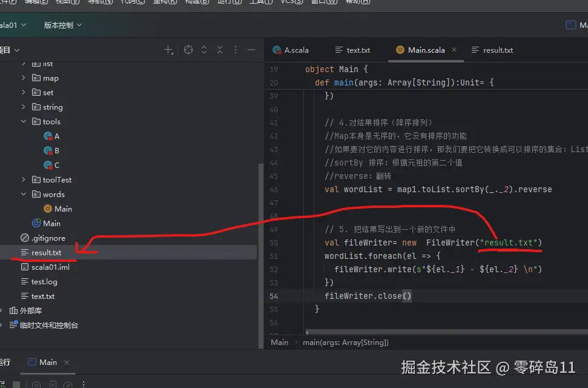Close the Main.scala editor tab
Image resolution: width=588 pixels, height=388 pixels.
[x=454, y=50]
